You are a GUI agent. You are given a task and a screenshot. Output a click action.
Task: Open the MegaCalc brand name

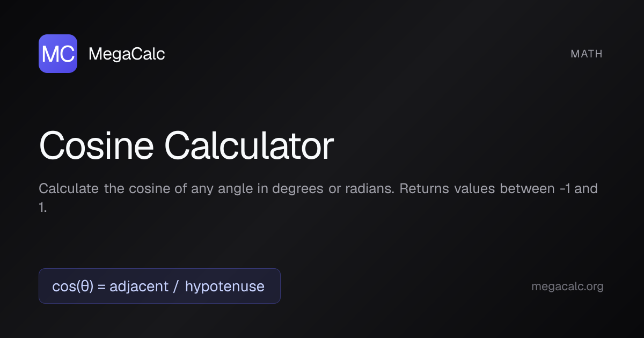tap(126, 54)
